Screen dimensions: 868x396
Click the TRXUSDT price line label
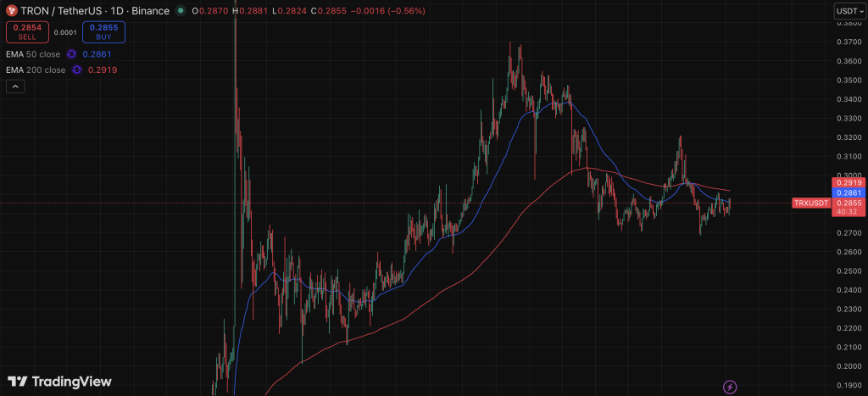[810, 204]
